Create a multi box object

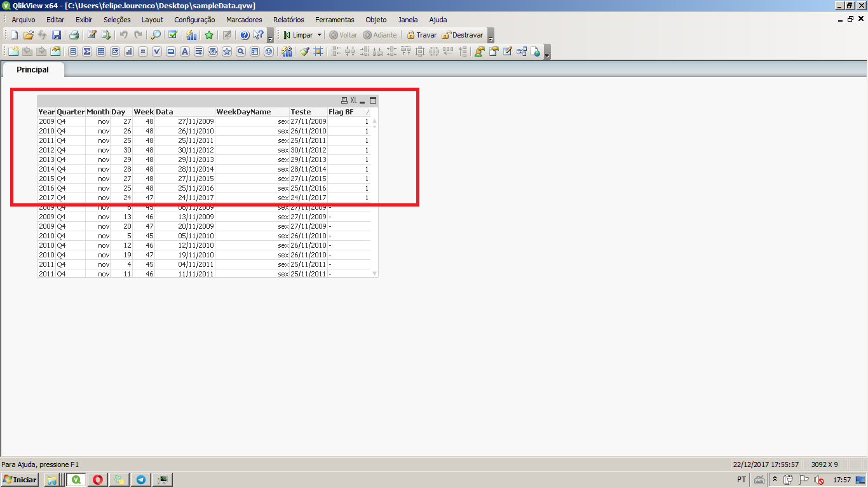point(115,51)
